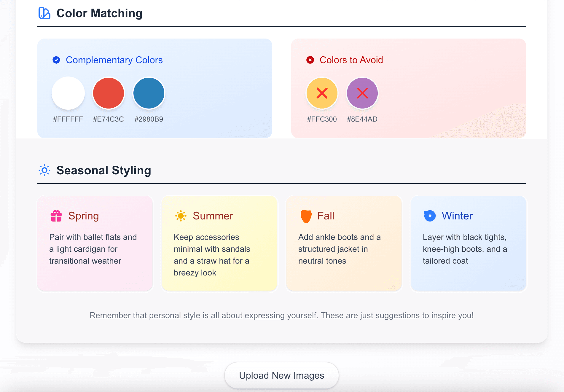The width and height of the screenshot is (564, 392).
Task: Click the sun icon in the Summer card
Action: click(181, 216)
